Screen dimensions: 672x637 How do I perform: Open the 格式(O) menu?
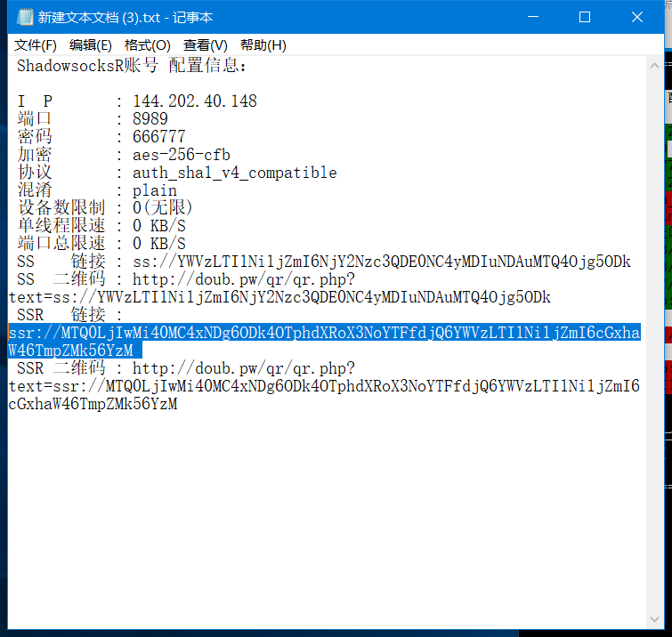[x=148, y=45]
